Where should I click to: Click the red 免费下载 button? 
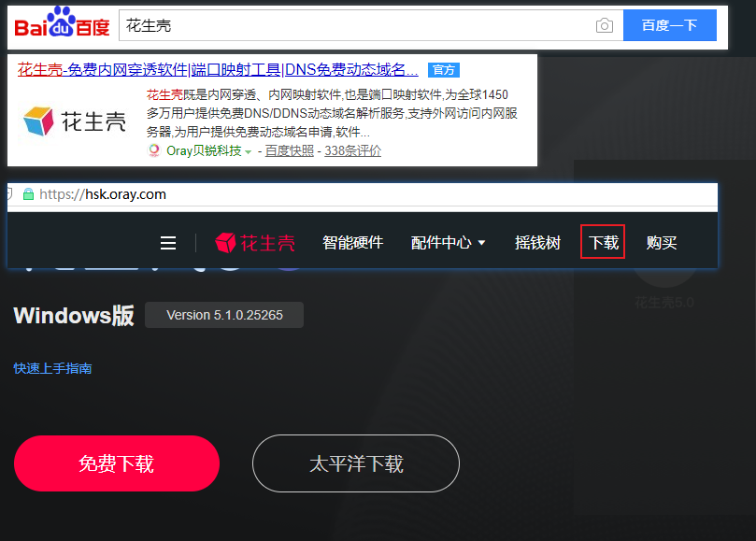(x=117, y=463)
